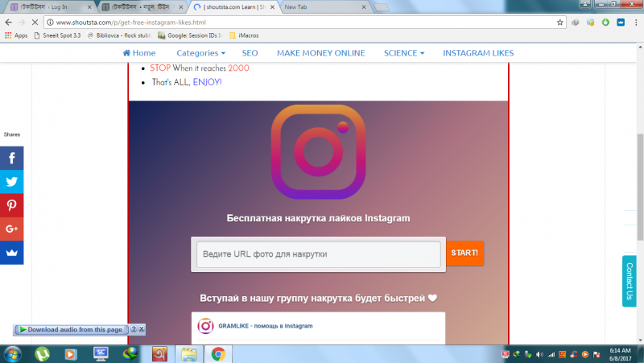Image resolution: width=644 pixels, height=363 pixels.
Task: Click the volume speaker tray icon
Action: tap(539, 354)
